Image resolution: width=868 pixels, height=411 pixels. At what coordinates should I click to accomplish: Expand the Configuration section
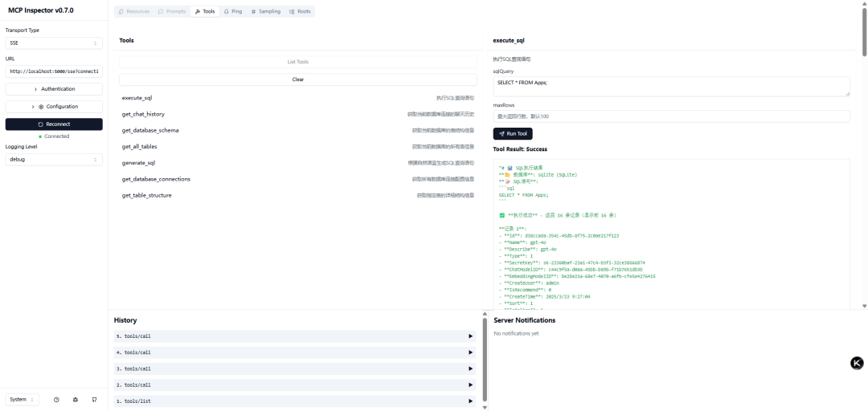[54, 107]
